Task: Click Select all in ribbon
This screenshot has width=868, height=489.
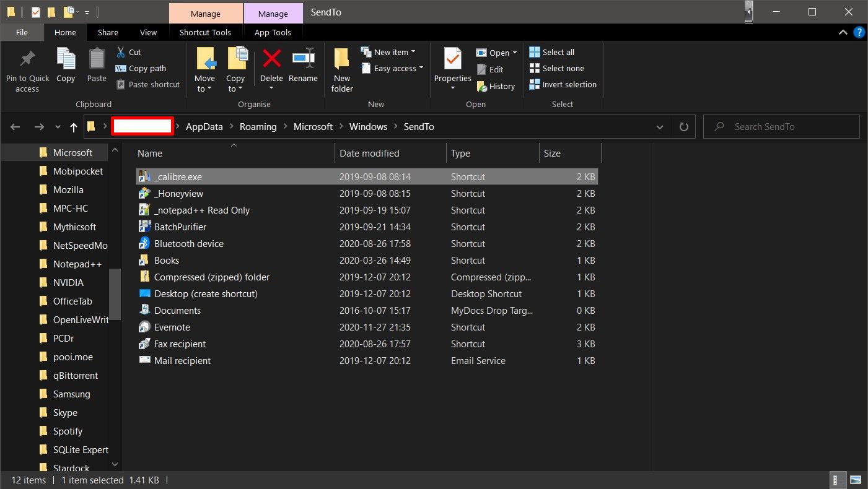Action: (x=558, y=53)
